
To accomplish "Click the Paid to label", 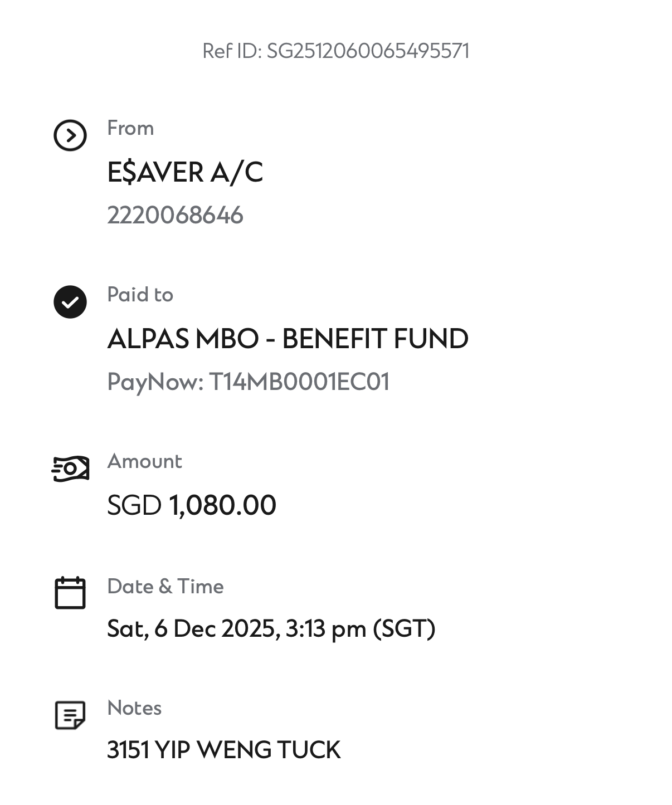I will point(140,295).
